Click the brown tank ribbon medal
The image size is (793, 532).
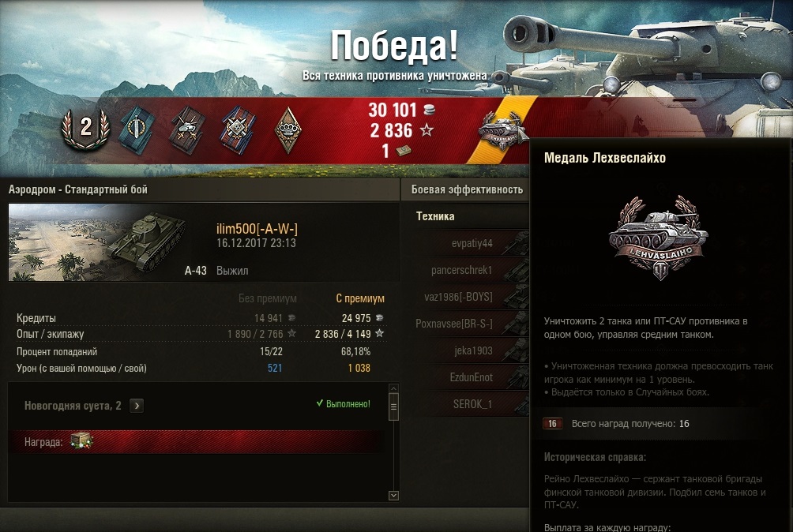point(188,129)
